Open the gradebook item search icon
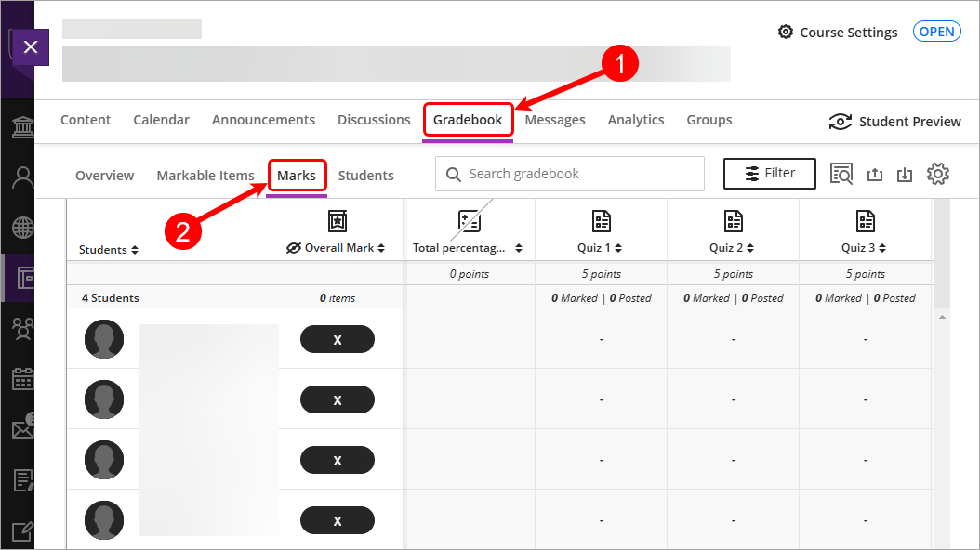 841,173
